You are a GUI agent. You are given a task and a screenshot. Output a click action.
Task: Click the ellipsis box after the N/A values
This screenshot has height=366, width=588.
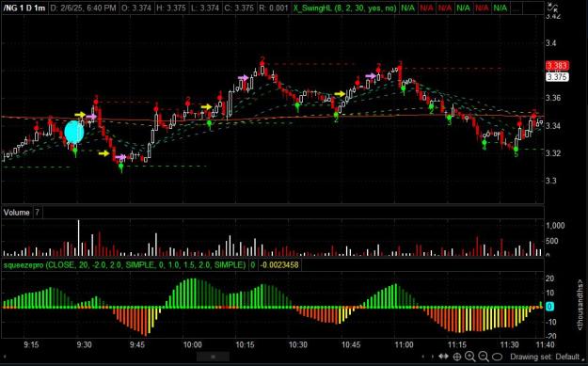coord(516,8)
